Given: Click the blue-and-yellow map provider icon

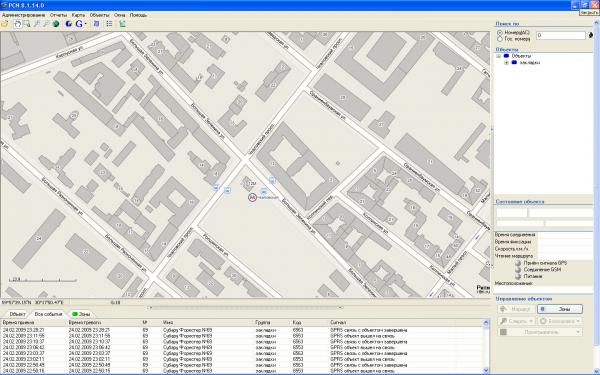Looking at the screenshot, I should pos(69,24).
